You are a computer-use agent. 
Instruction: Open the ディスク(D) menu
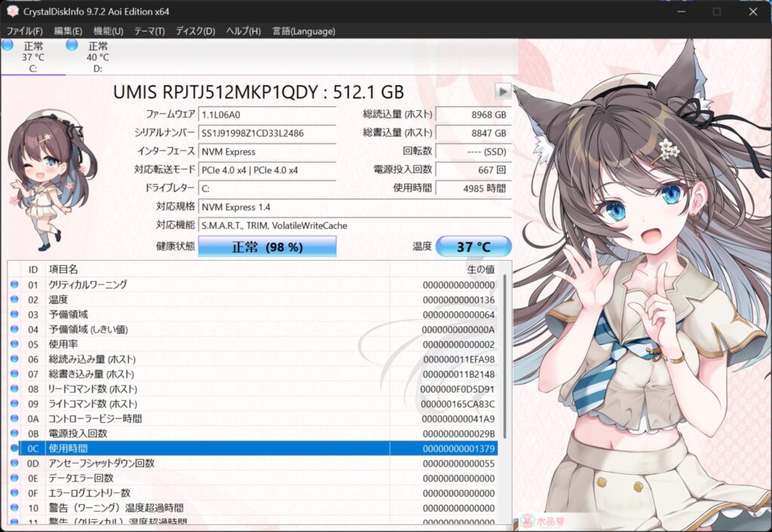coord(195,31)
